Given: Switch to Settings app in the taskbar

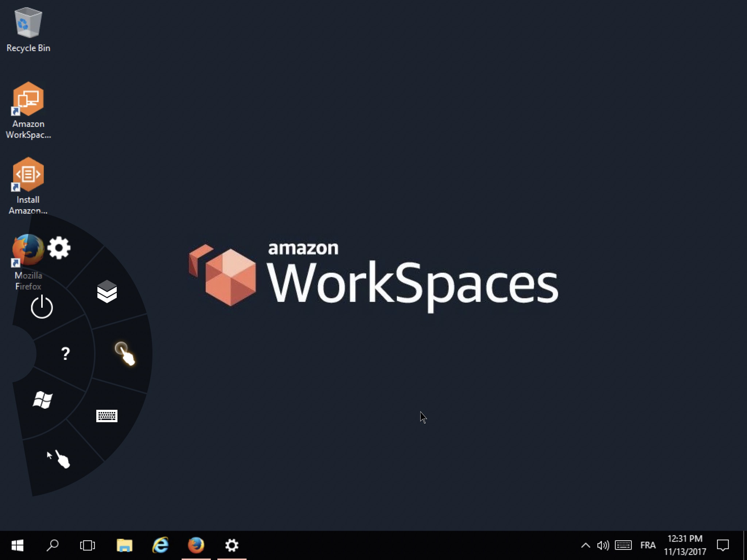Looking at the screenshot, I should [232, 545].
